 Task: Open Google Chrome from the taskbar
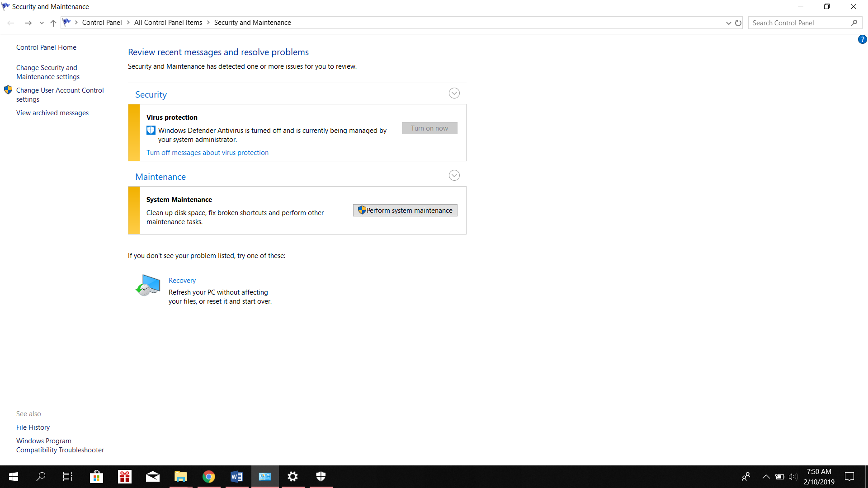(x=208, y=476)
